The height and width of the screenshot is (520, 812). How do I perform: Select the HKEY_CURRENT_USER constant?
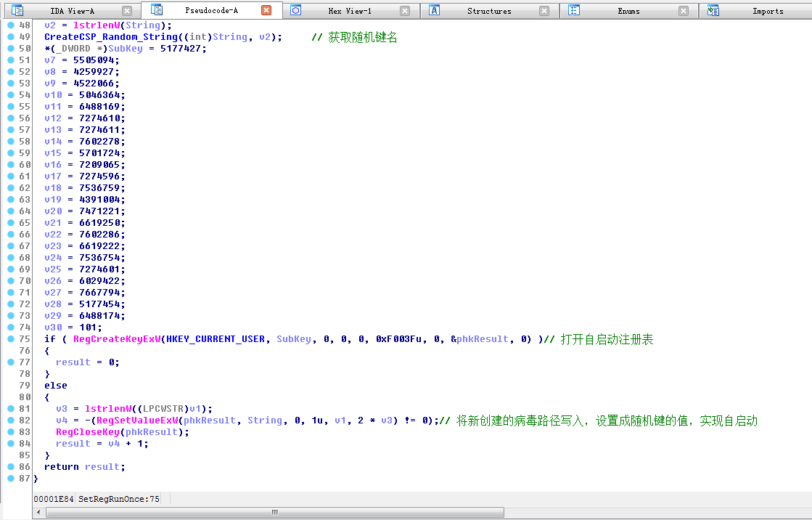coord(216,339)
